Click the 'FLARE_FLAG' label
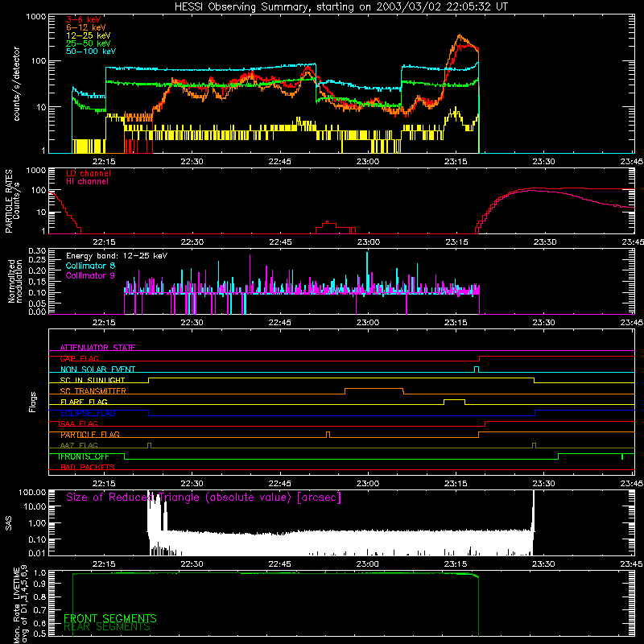644x644 pixels. click(84, 402)
